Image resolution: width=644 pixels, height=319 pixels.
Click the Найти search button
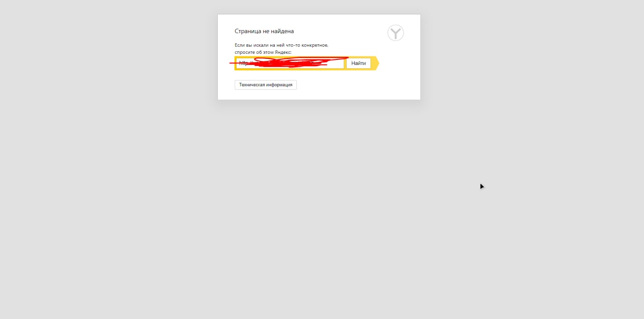click(358, 63)
